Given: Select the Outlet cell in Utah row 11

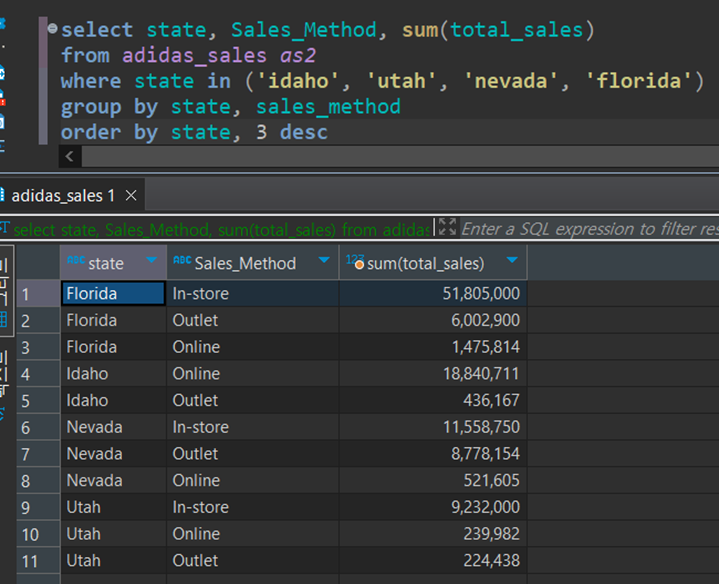Looking at the screenshot, I should point(253,561).
